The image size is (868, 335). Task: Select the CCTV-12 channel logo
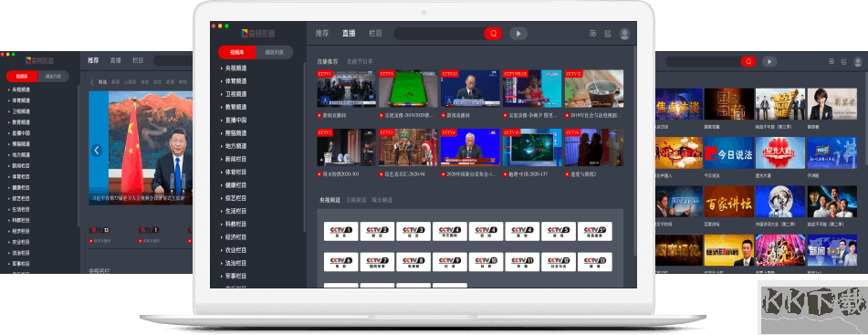559,262
